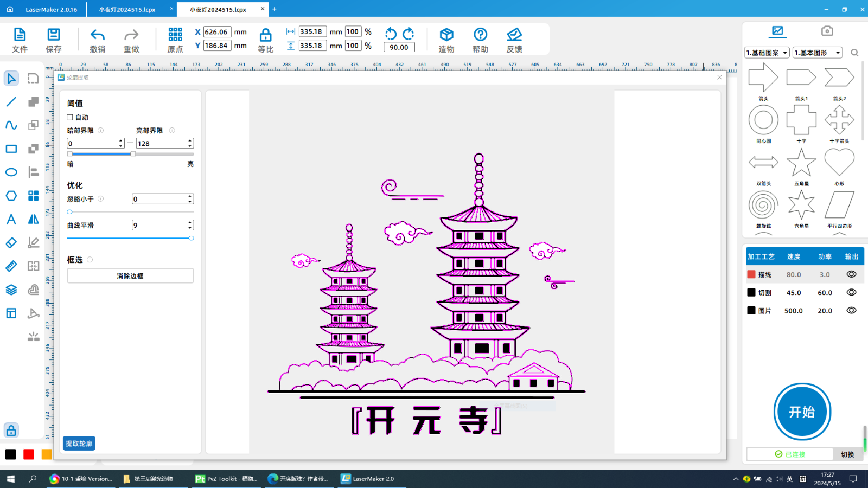Image resolution: width=868 pixels, height=488 pixels.
Task: Click the 提取轮廓 button
Action: (79, 444)
